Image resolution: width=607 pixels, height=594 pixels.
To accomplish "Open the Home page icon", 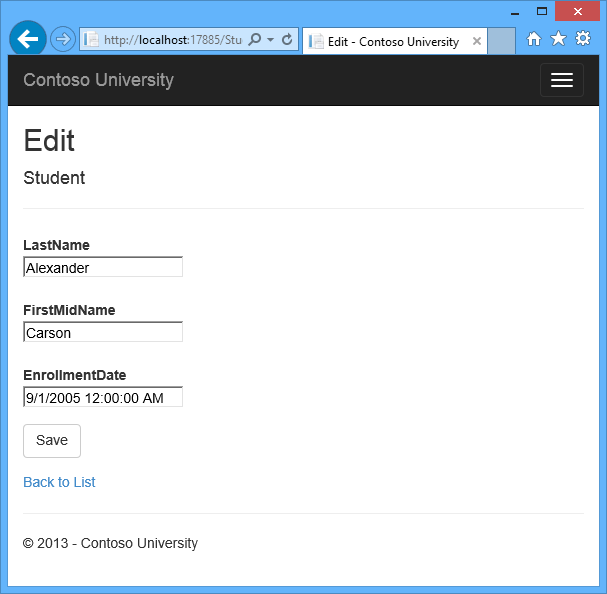I will click(534, 39).
